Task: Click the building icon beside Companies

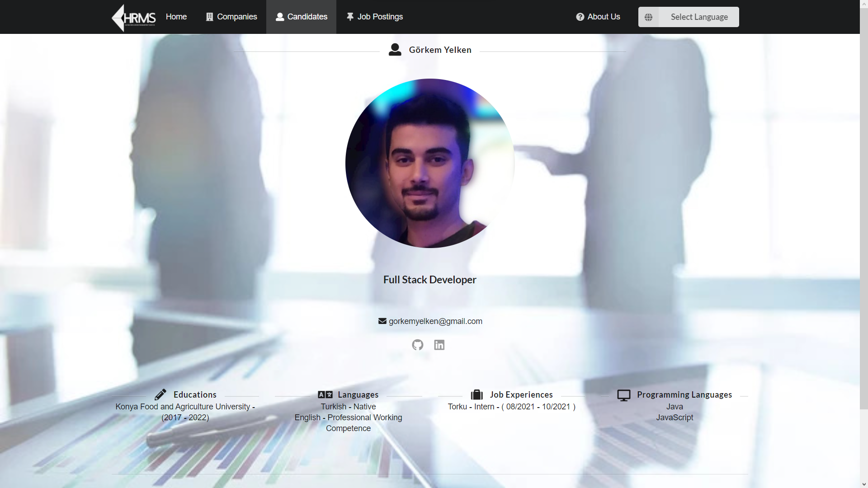Action: coord(208,16)
